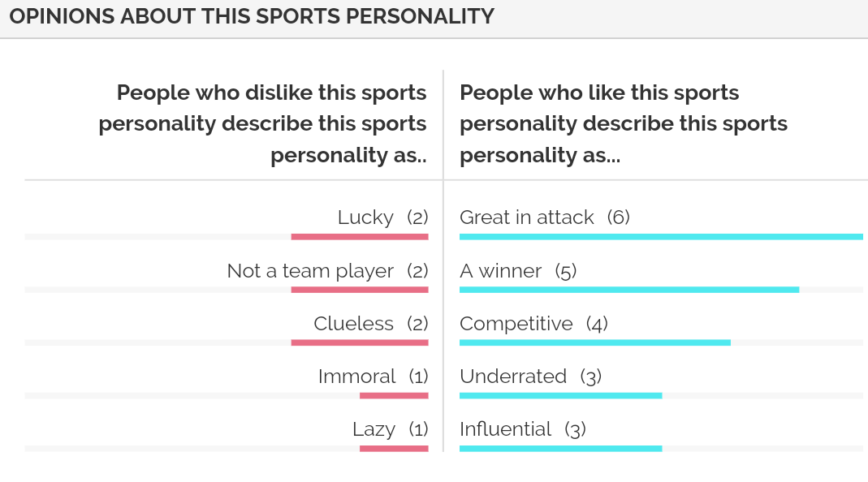
Task: Pick the 'Clueless' trait label
Action: (353, 324)
